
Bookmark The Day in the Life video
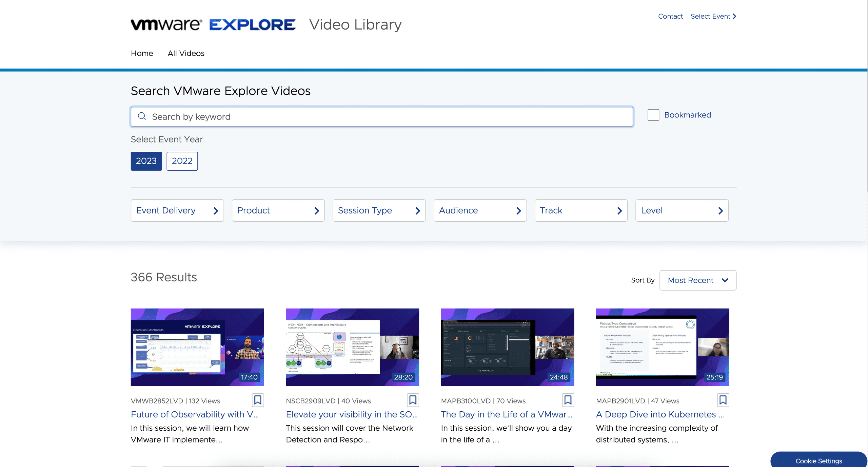pos(568,400)
